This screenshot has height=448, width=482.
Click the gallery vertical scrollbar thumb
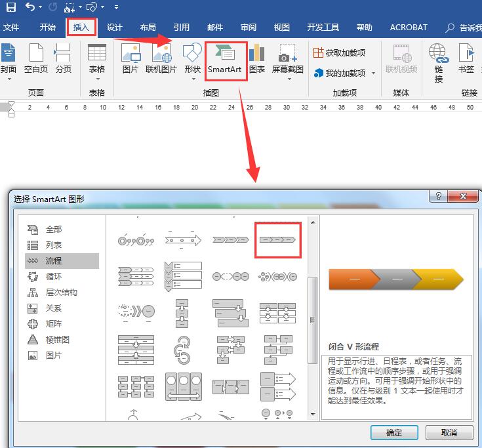coord(313,320)
